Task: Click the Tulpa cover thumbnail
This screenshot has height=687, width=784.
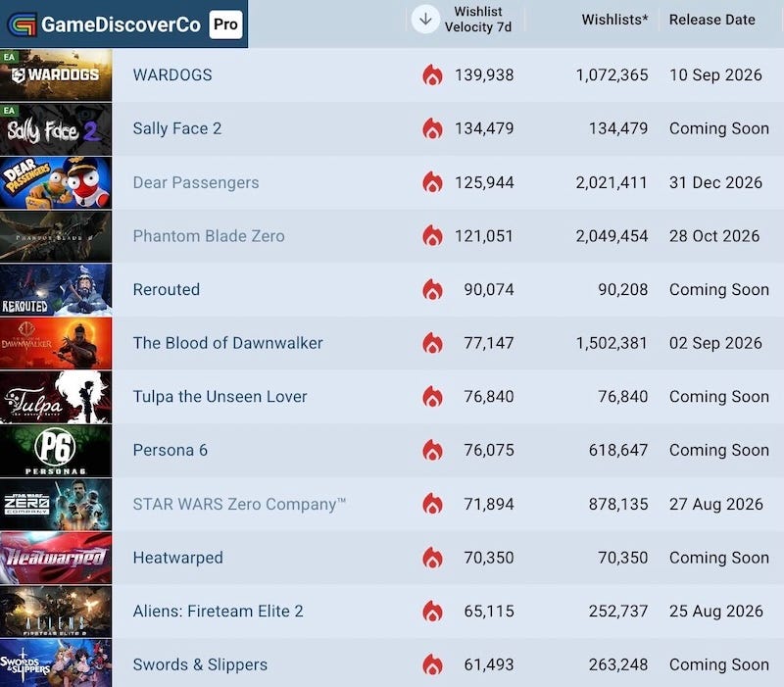Action: pyautogui.click(x=56, y=397)
